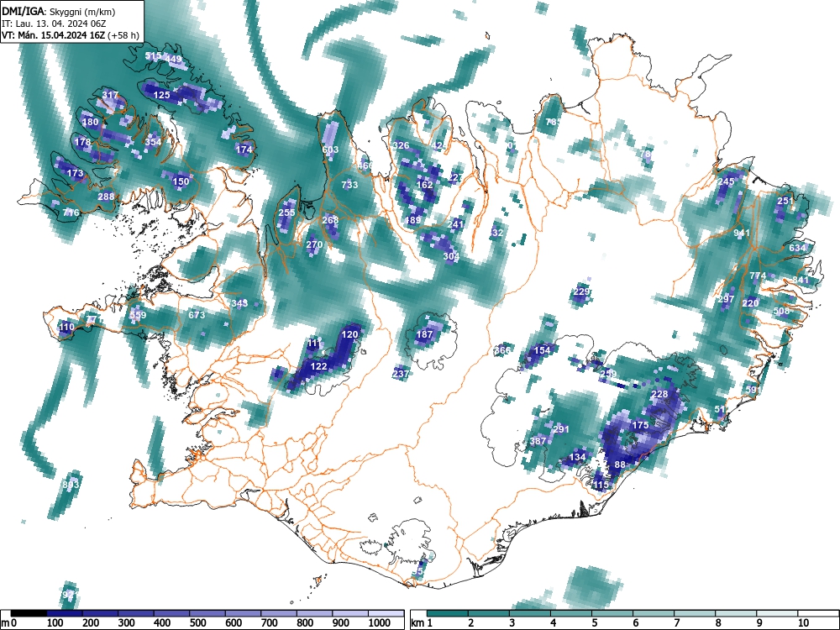
Task: Click the map value "343"
Action: click(239, 303)
